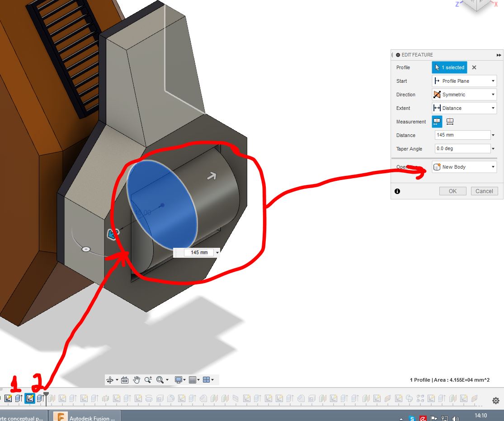Select the Orbit navigation tool

click(x=110, y=380)
